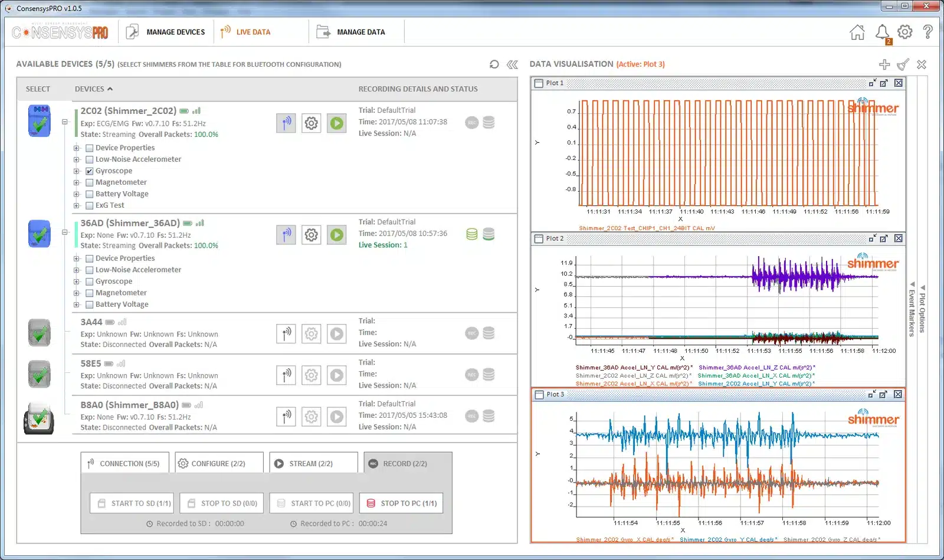Open configuration gear for 36AD device
This screenshot has height=560, width=944.
[x=311, y=235]
